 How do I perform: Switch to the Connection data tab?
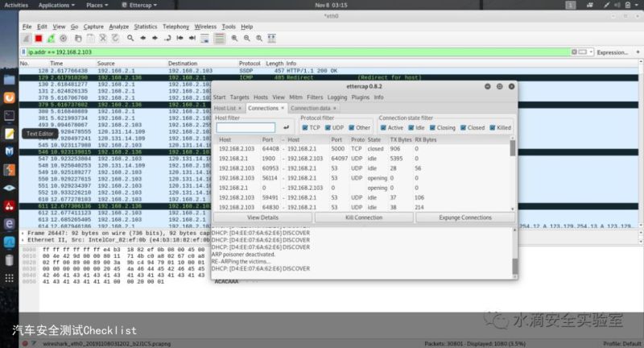310,108
